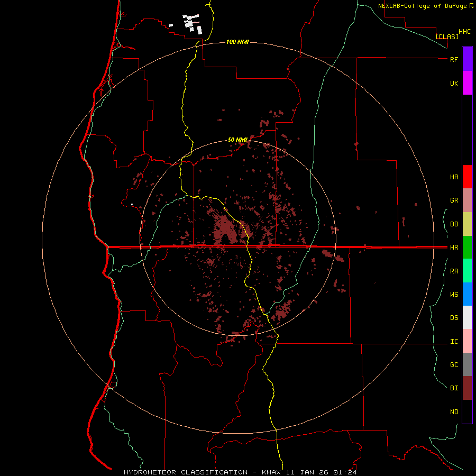
Task: Click the UK label beside the legend
Action: (x=454, y=84)
